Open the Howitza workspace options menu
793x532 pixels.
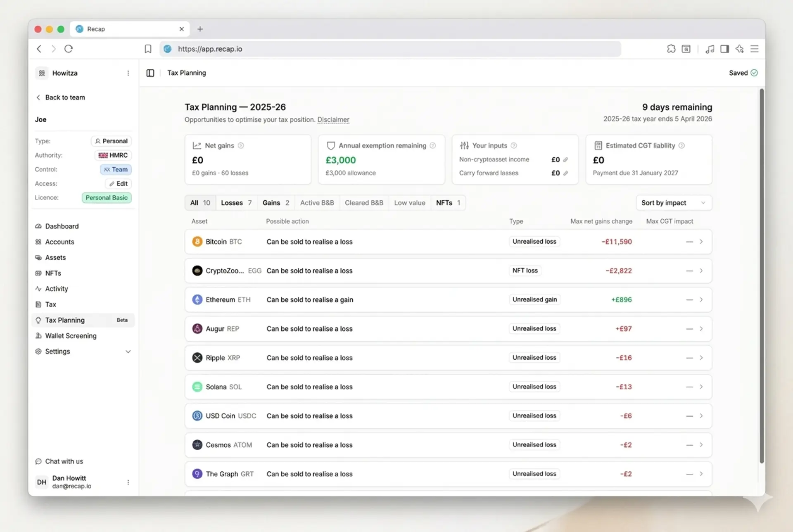pos(128,73)
